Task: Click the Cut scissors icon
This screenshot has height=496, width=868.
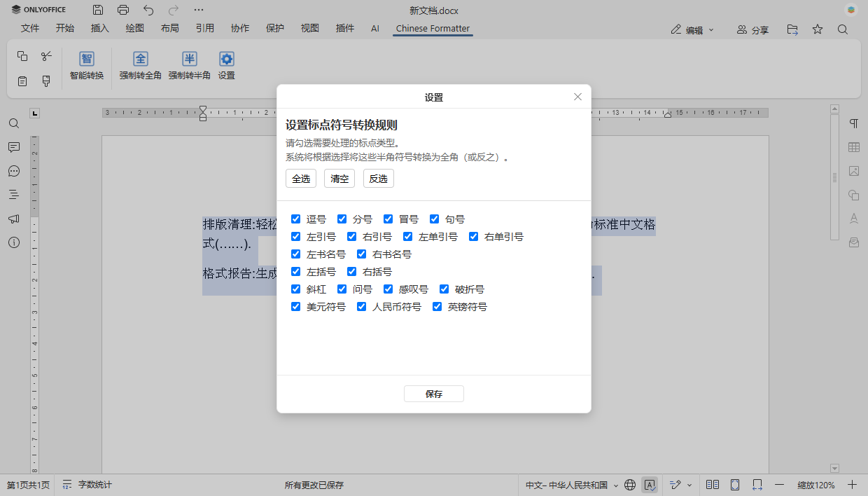Action: tap(46, 56)
